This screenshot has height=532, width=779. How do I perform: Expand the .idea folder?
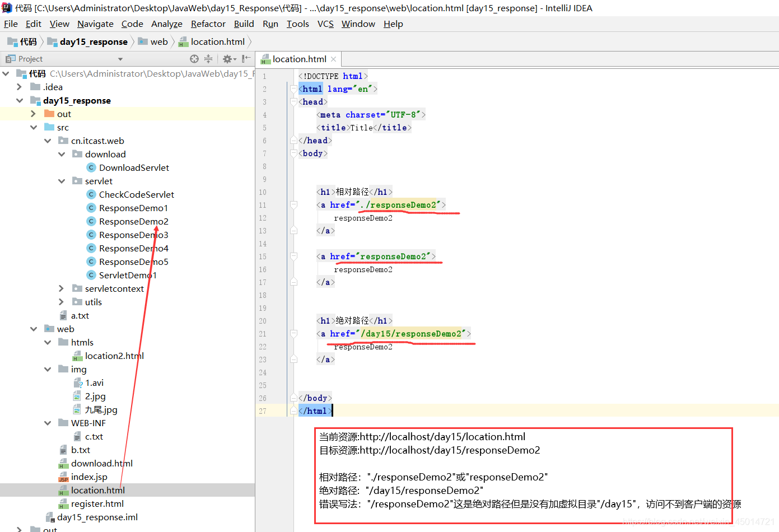[x=20, y=87]
